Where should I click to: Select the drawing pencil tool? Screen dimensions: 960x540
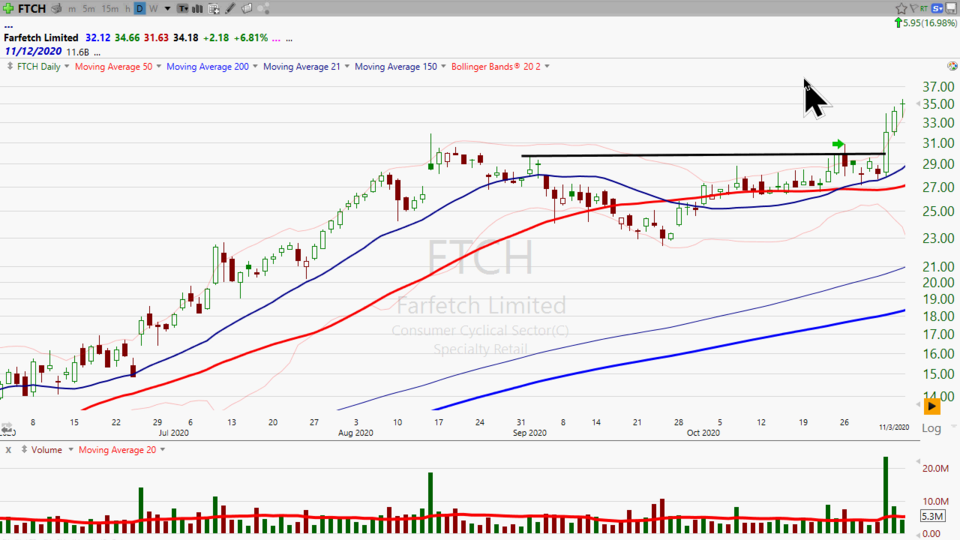coord(230,9)
